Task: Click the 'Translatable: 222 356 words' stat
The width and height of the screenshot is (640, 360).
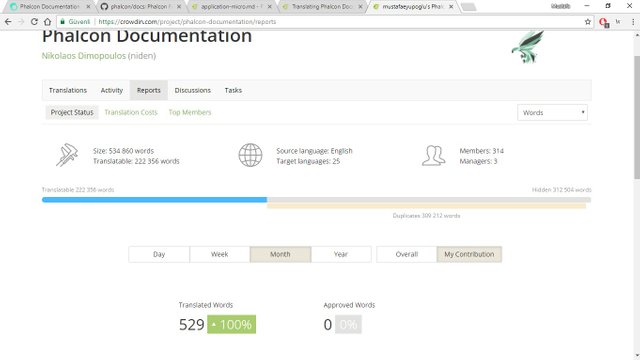Action: [x=136, y=161]
